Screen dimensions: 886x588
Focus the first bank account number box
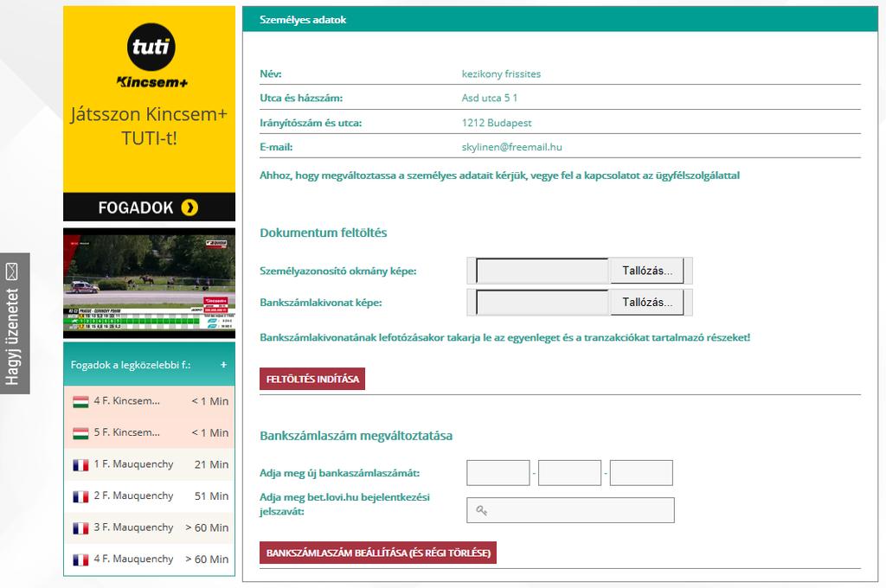point(498,473)
